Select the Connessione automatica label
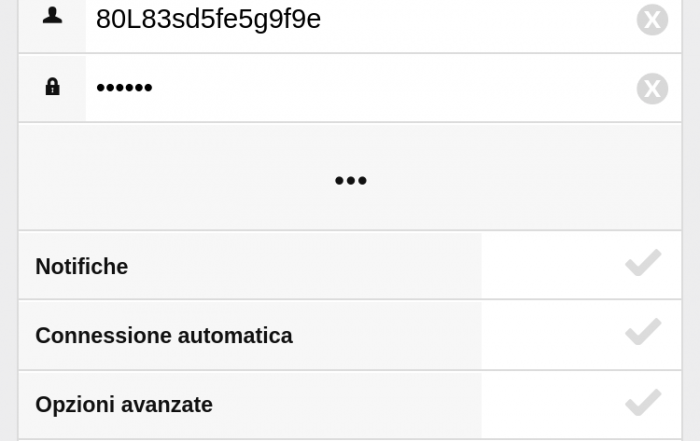 pyautogui.click(x=164, y=336)
